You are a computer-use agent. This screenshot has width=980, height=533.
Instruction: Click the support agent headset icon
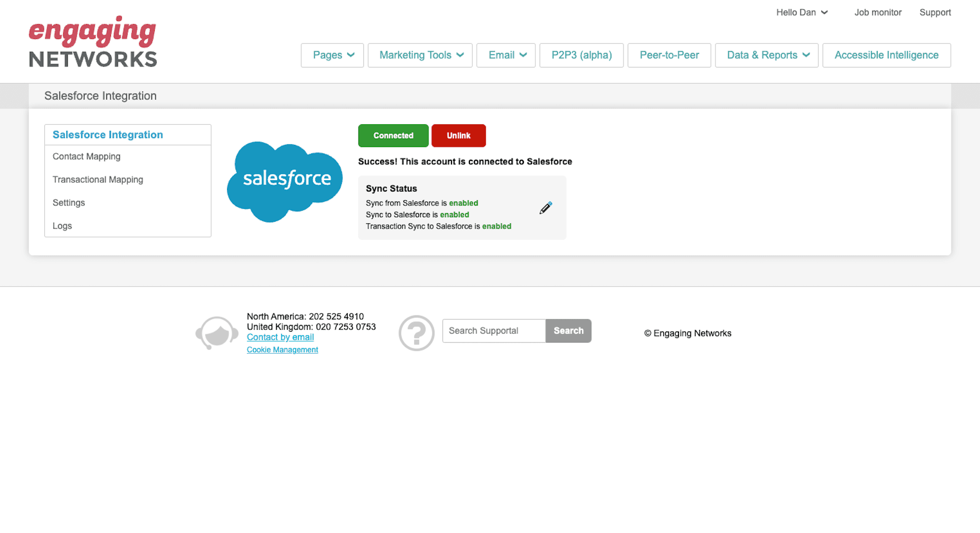pyautogui.click(x=217, y=333)
